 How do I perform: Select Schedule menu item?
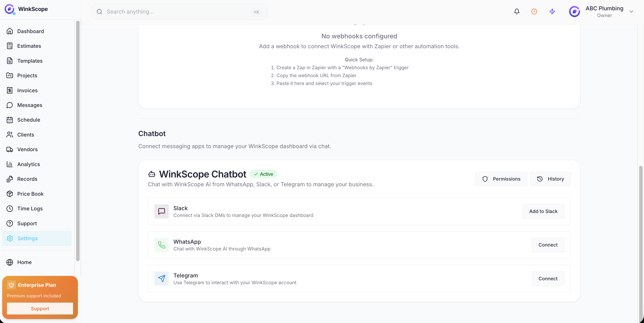point(37,120)
